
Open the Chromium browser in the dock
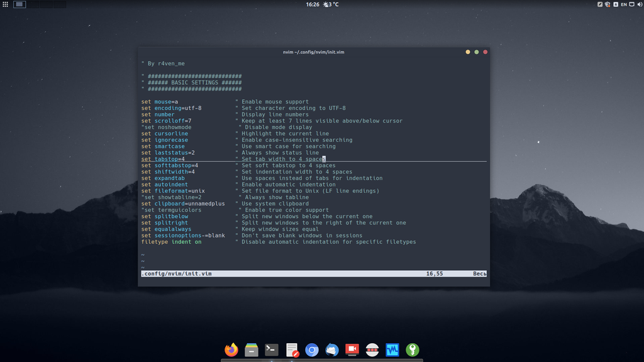pyautogui.click(x=311, y=349)
